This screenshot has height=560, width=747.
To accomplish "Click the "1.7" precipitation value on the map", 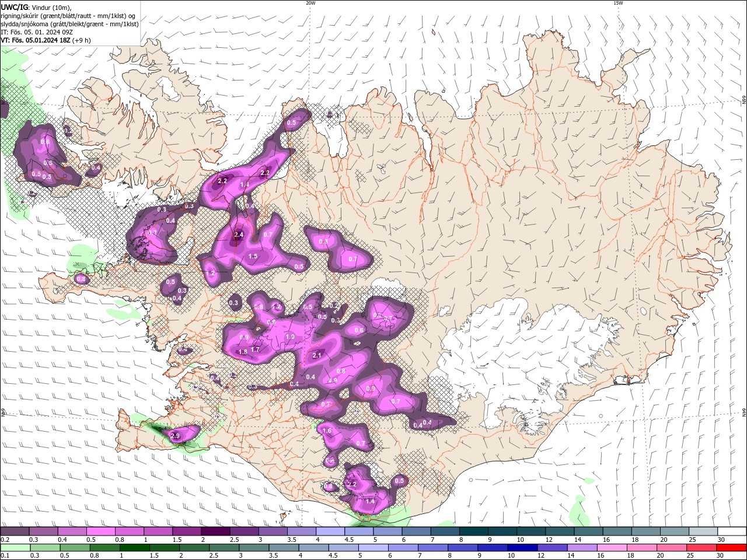I will pyautogui.click(x=255, y=349).
